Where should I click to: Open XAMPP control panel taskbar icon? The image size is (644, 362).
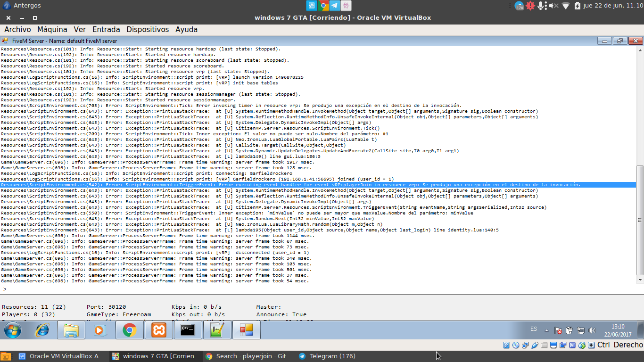point(159,330)
